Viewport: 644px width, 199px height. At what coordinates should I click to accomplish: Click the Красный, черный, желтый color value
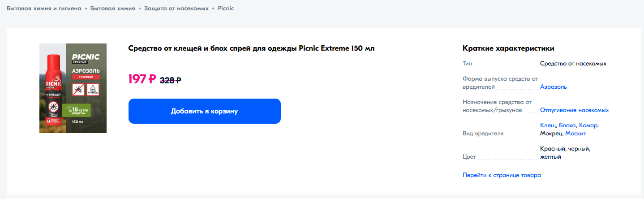pyautogui.click(x=566, y=153)
